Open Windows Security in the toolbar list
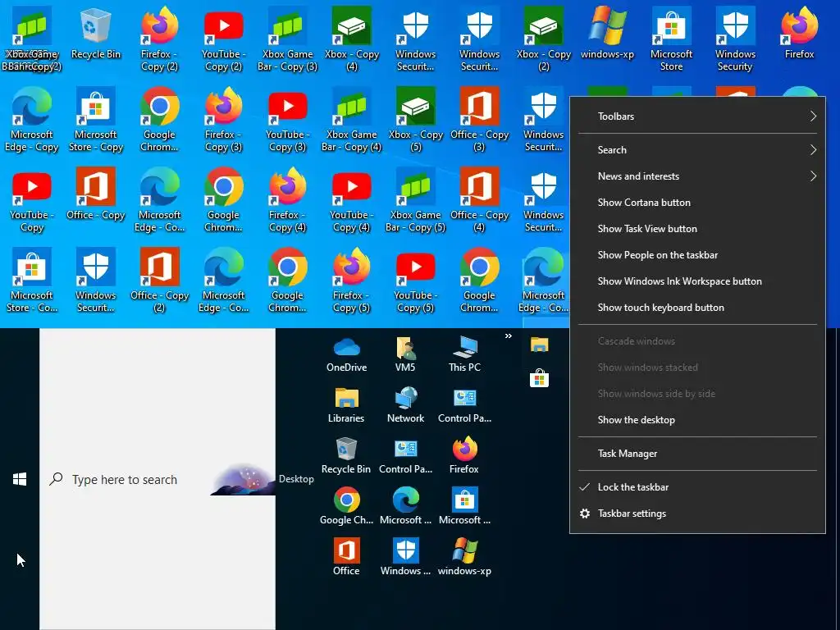 (x=405, y=557)
